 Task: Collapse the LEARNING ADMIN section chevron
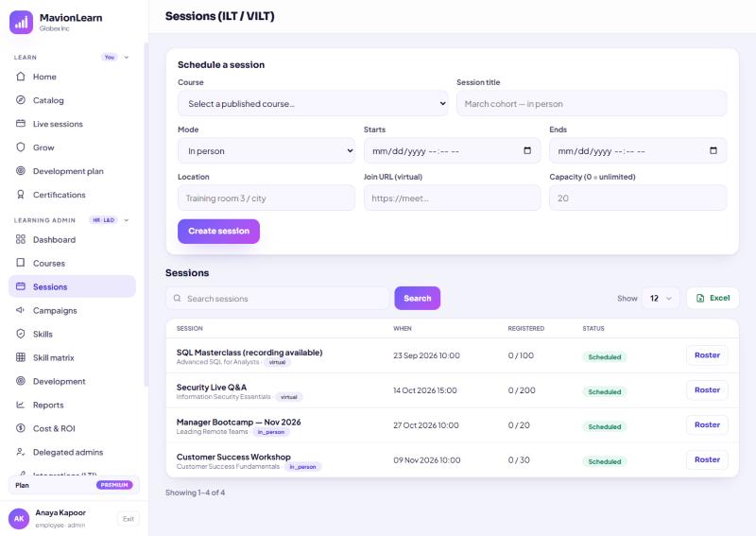click(127, 220)
